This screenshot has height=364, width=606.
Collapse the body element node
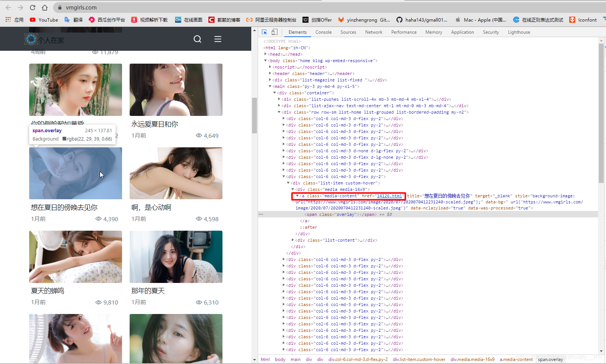265,61
